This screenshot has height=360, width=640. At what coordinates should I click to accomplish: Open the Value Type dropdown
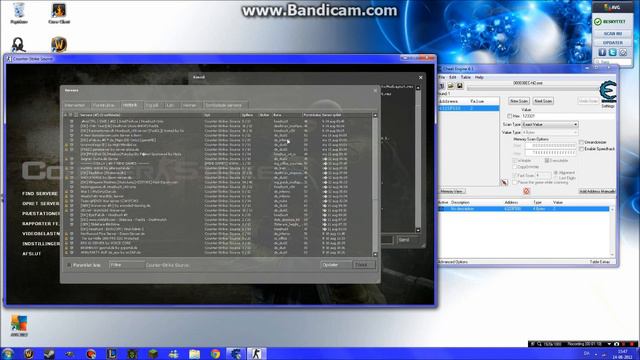click(x=550, y=133)
